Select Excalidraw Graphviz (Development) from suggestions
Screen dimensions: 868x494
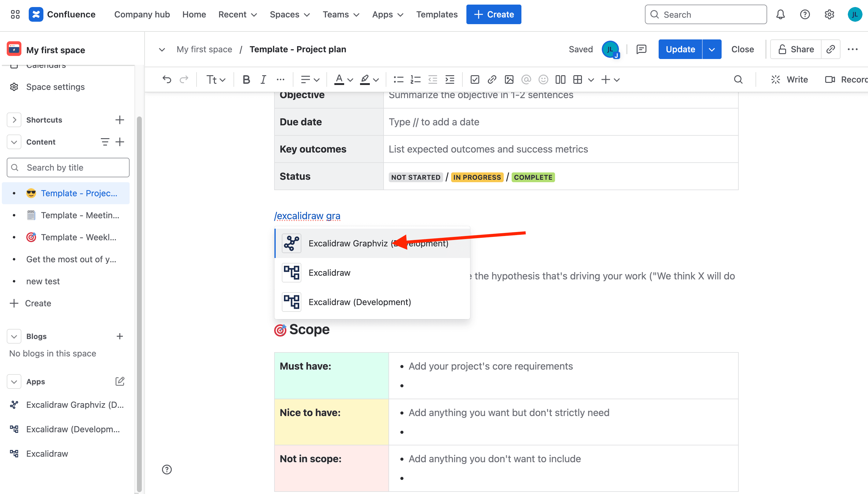click(372, 243)
